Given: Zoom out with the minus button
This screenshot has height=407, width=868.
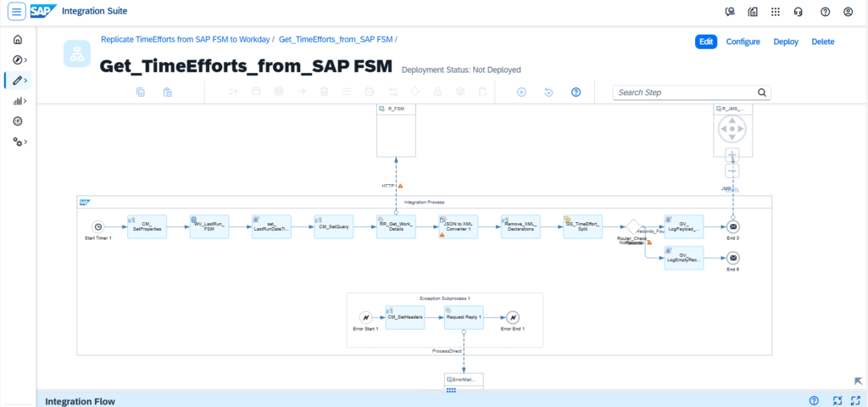Looking at the screenshot, I should pos(732,170).
